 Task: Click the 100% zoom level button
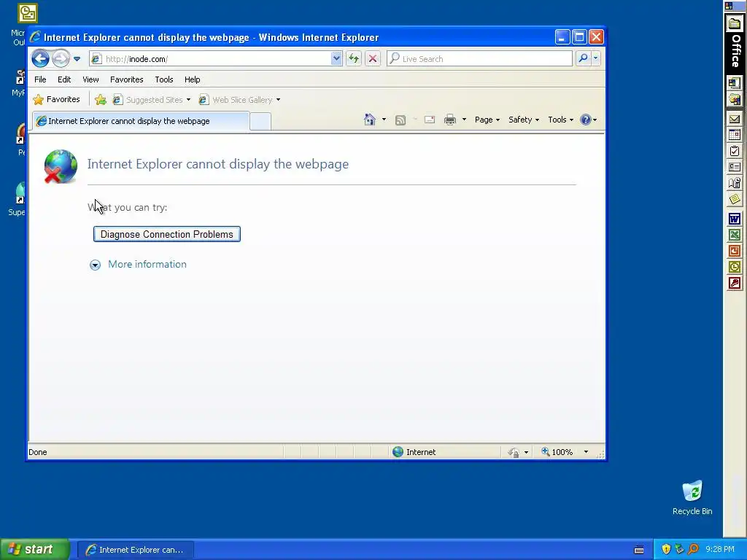tap(557, 452)
